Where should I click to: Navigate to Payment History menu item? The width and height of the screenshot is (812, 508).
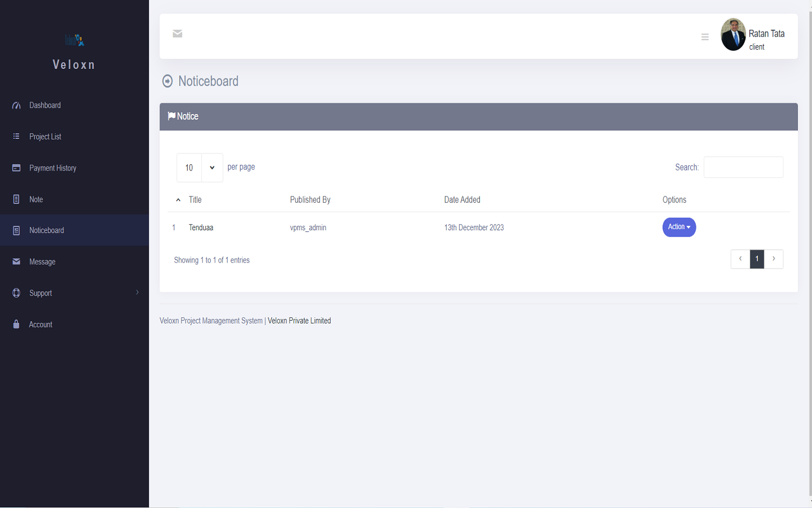(x=52, y=168)
